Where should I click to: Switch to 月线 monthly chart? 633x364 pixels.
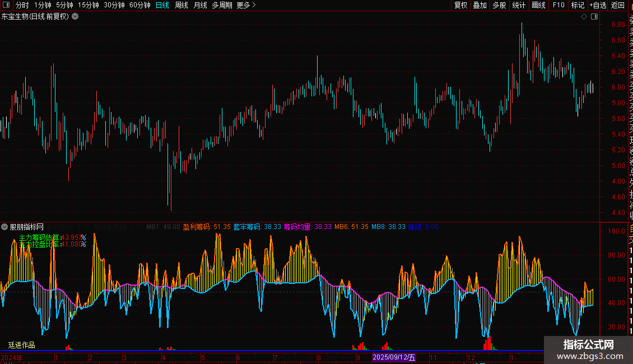pos(200,5)
